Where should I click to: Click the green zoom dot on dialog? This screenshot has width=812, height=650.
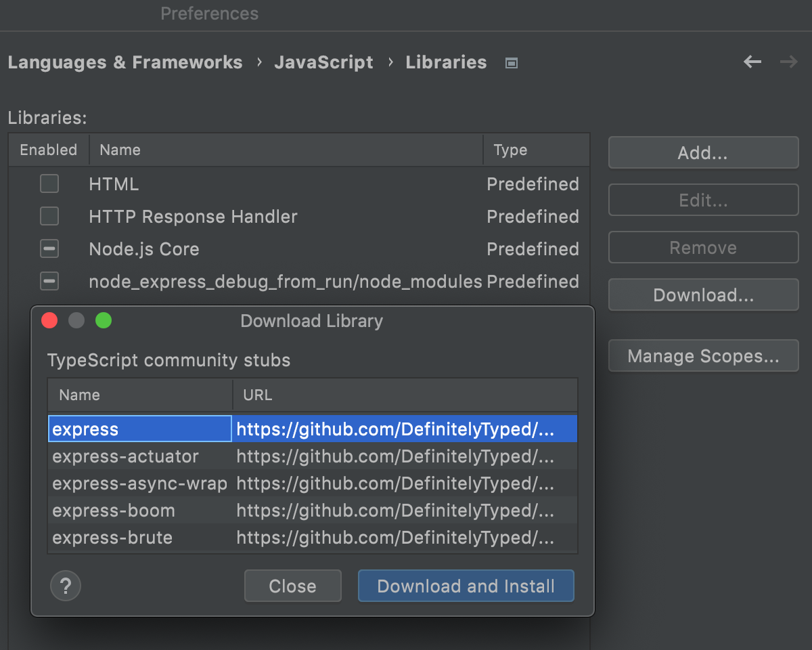(x=103, y=321)
